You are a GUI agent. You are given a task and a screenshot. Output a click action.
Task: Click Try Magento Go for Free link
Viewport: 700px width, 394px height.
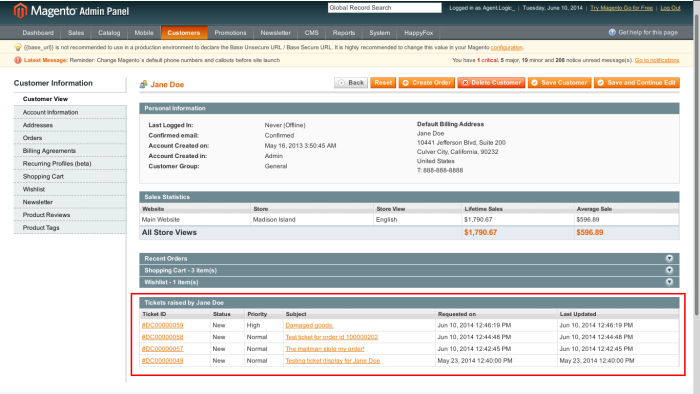tap(621, 8)
